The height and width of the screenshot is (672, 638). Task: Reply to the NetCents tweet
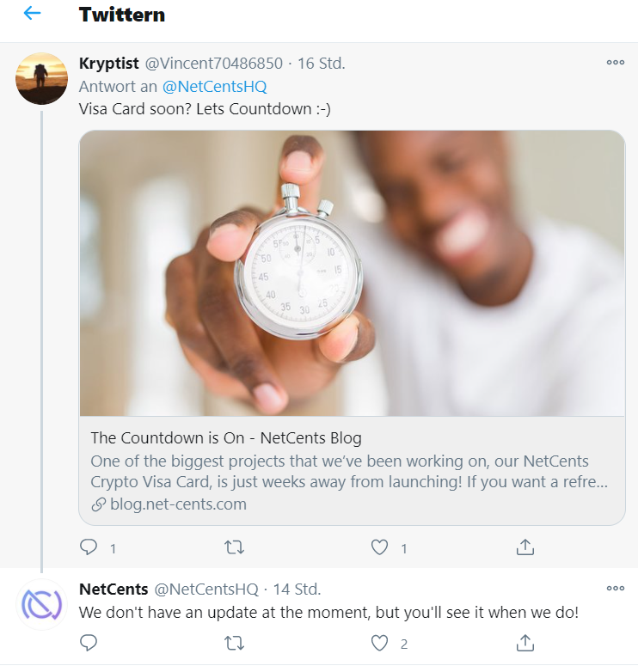(x=89, y=643)
